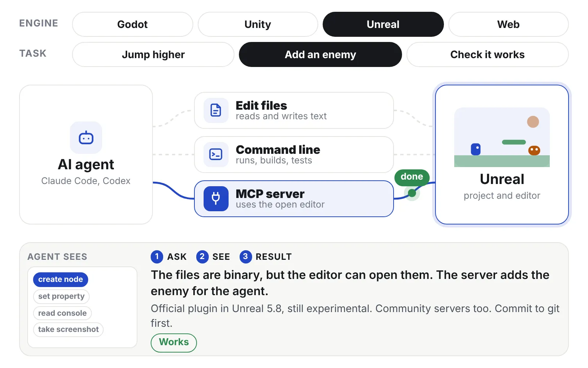Select the Web engine option
Screen dimensions: 588x368
509,24
